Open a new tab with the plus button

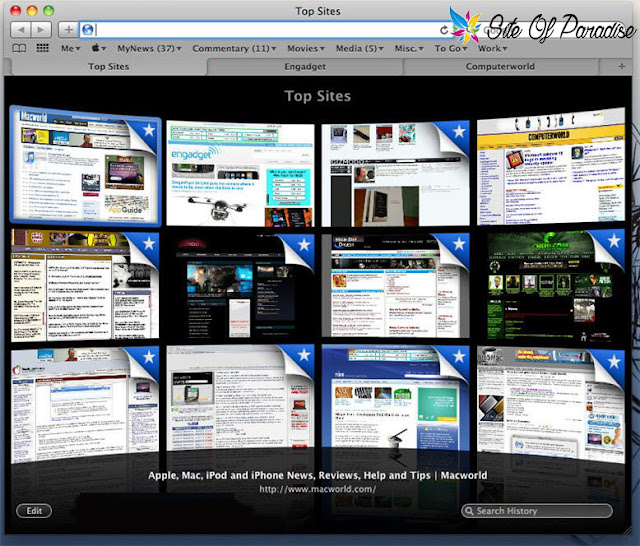point(622,66)
